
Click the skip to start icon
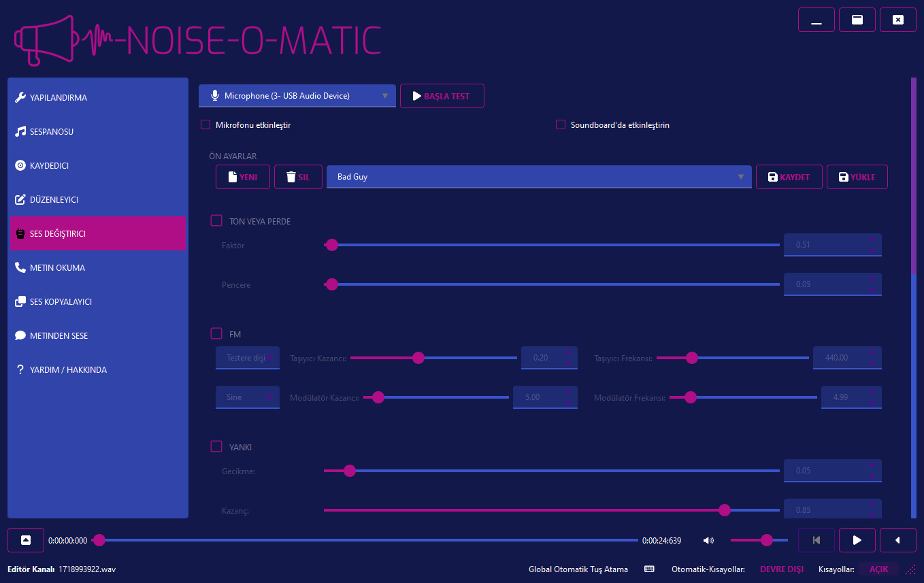point(816,540)
